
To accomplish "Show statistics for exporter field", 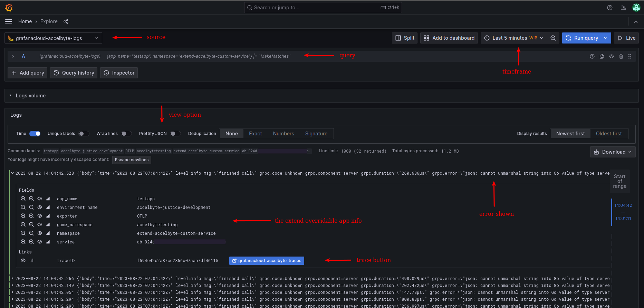I will tap(48, 216).
